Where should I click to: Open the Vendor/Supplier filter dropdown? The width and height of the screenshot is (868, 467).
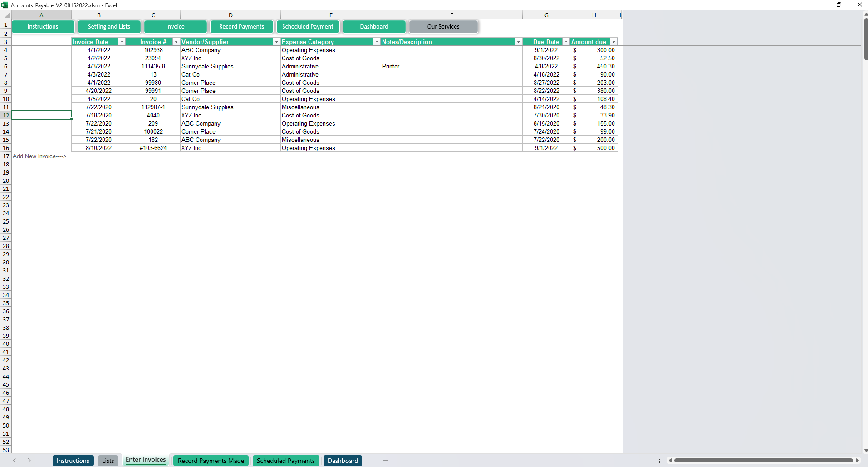(276, 42)
